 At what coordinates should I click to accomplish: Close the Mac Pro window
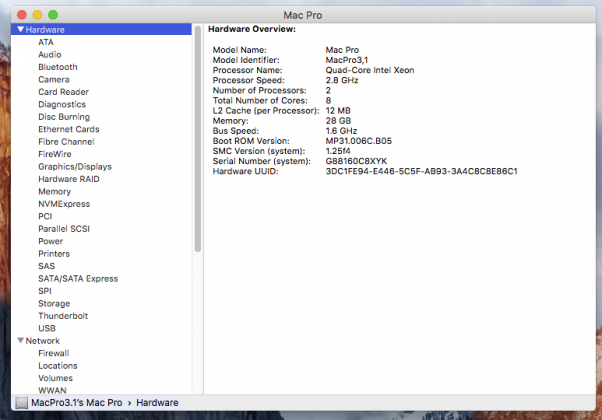pos(22,15)
